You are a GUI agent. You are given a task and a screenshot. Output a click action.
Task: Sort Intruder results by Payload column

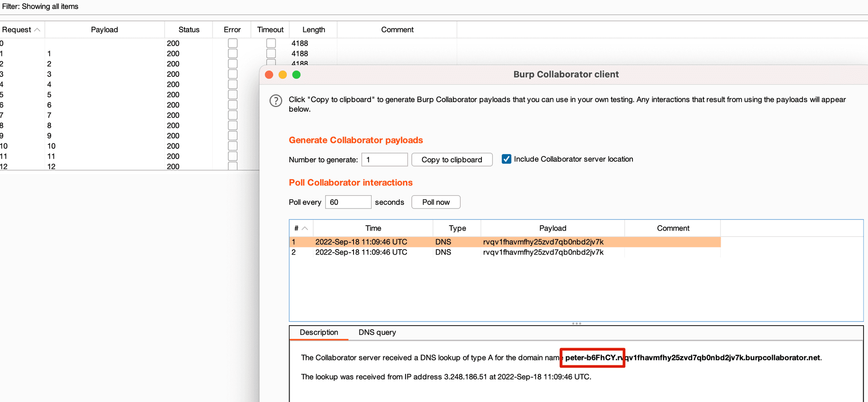pyautogui.click(x=104, y=30)
